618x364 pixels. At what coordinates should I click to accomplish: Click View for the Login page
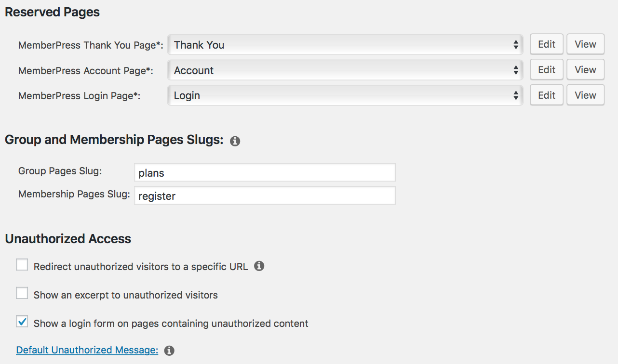tap(585, 95)
